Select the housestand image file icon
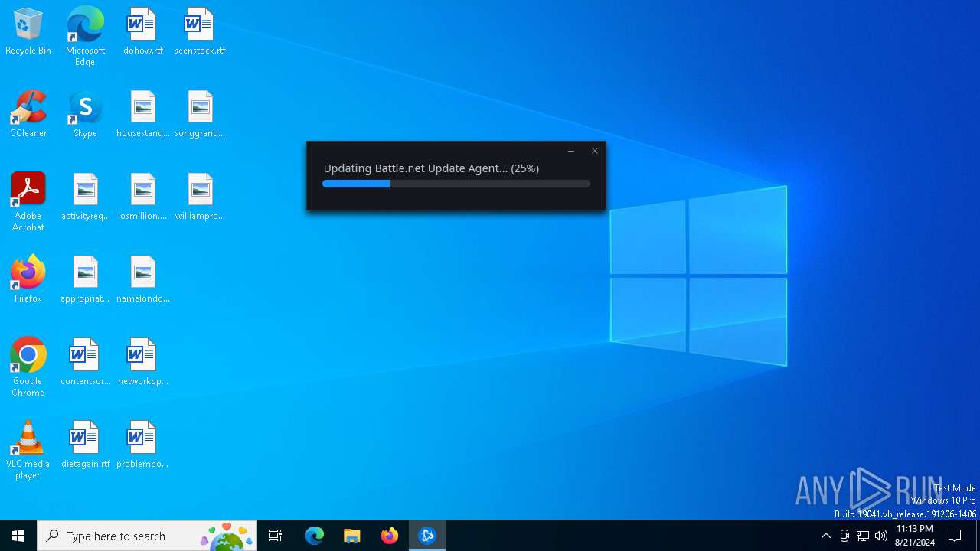The image size is (980, 551). coord(142,115)
